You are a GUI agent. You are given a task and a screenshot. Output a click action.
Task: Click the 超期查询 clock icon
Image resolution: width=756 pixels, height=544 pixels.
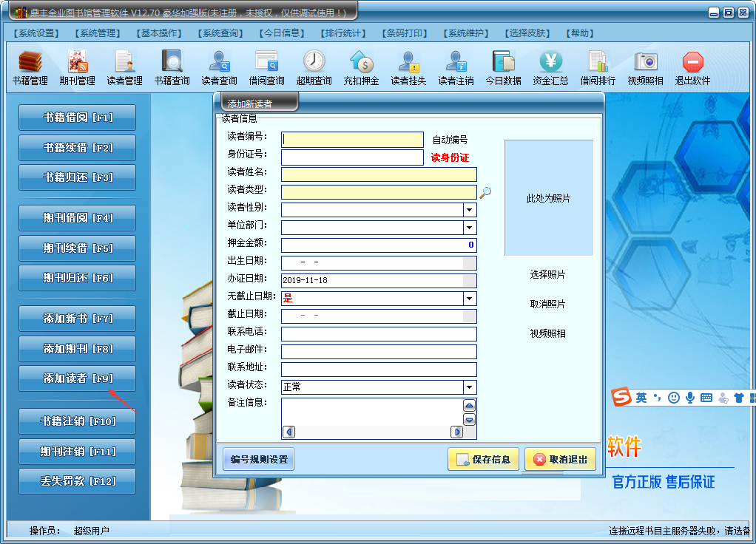pos(314,61)
